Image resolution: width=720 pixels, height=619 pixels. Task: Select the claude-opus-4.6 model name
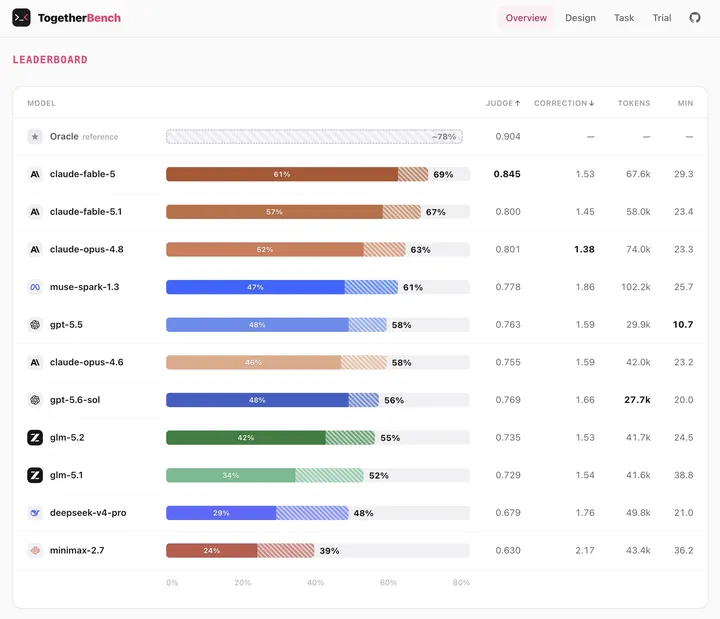pos(87,362)
